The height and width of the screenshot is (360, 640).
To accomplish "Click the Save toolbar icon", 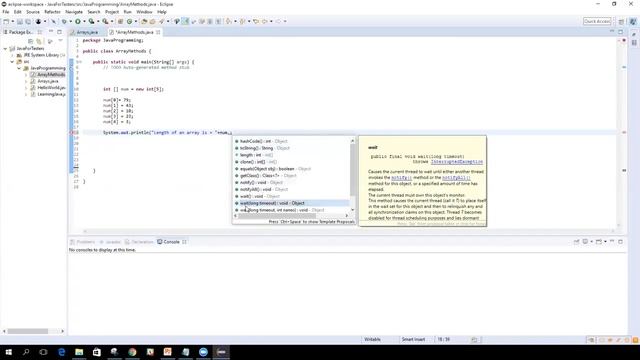I will tap(20, 21).
